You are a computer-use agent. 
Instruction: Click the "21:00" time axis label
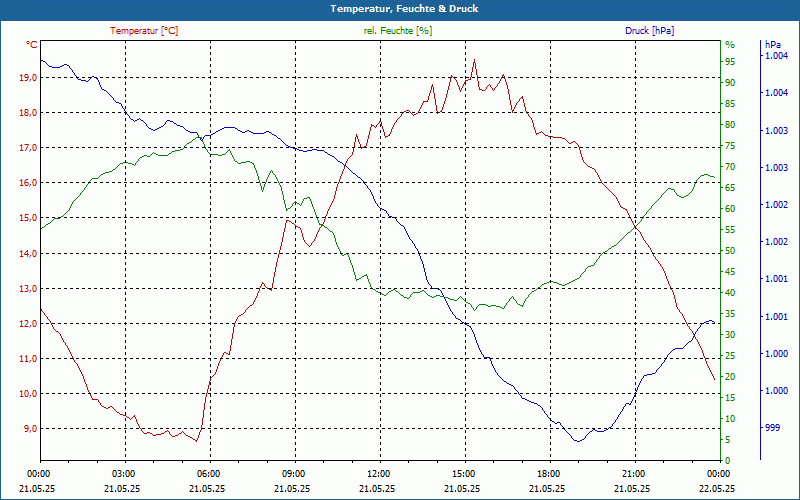pos(633,474)
